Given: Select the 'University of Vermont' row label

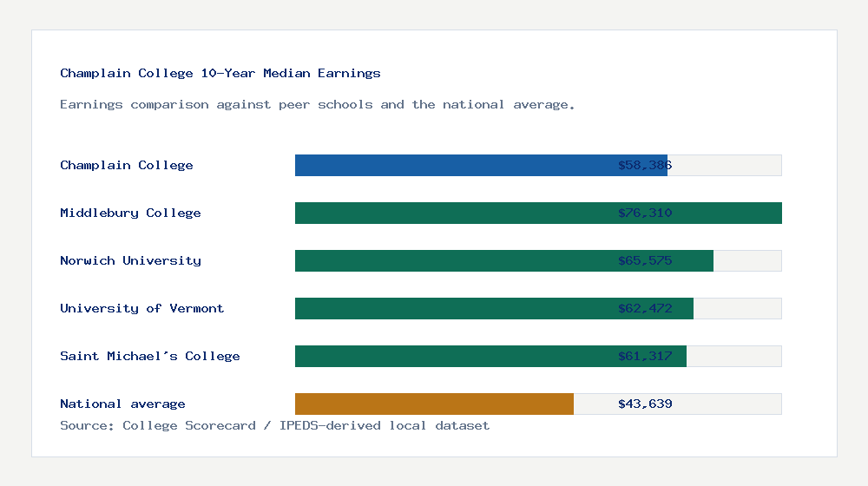Looking at the screenshot, I should click(142, 308).
